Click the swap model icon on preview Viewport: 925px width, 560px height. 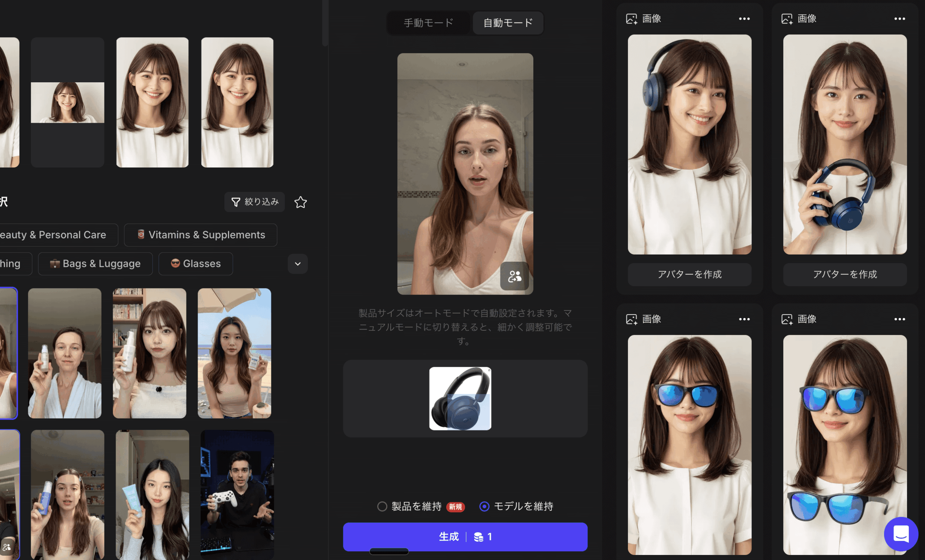coord(514,277)
